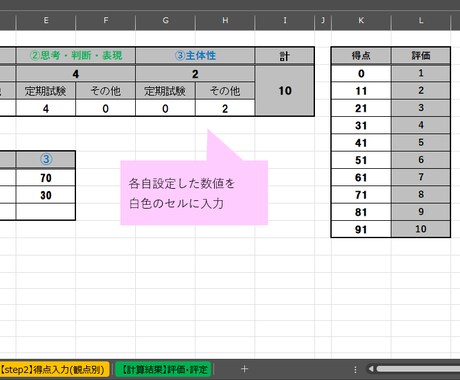Click その他 label under ③主体性
The image size is (460, 380).
pos(225,91)
